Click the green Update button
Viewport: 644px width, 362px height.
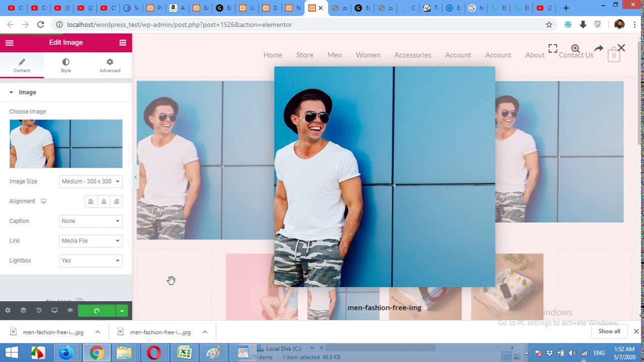97,311
